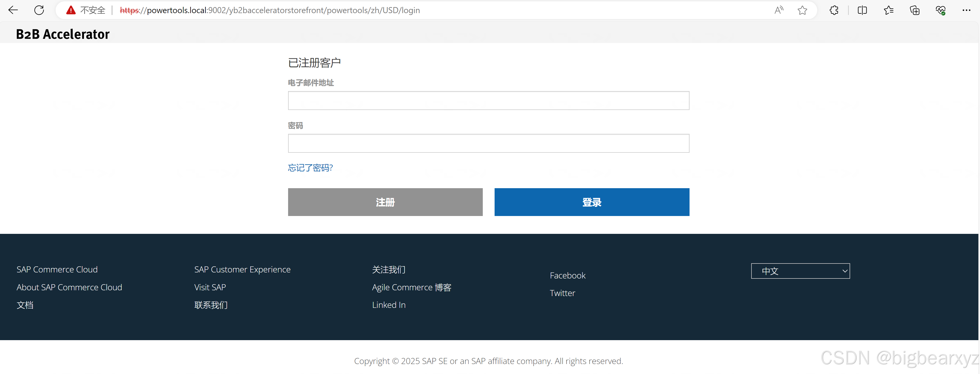The width and height of the screenshot is (980, 374).
Task: Go back with the browser back arrow
Action: (13, 10)
